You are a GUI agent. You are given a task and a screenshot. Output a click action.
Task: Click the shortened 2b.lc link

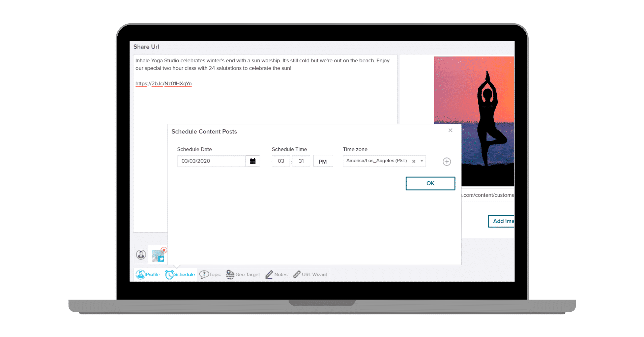coord(164,84)
